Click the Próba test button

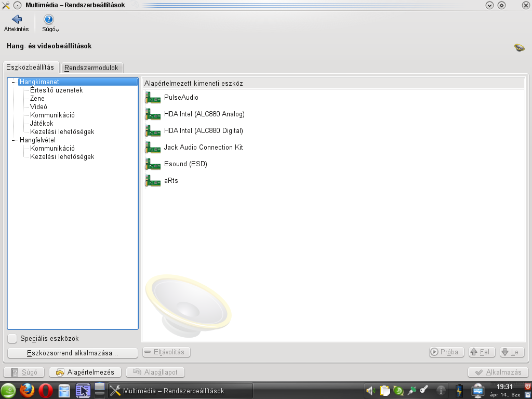pyautogui.click(x=446, y=352)
